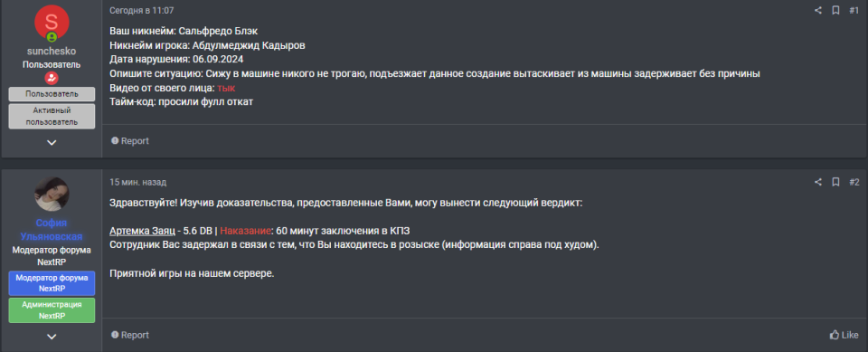Click sunchesko's red S avatar

52,23
